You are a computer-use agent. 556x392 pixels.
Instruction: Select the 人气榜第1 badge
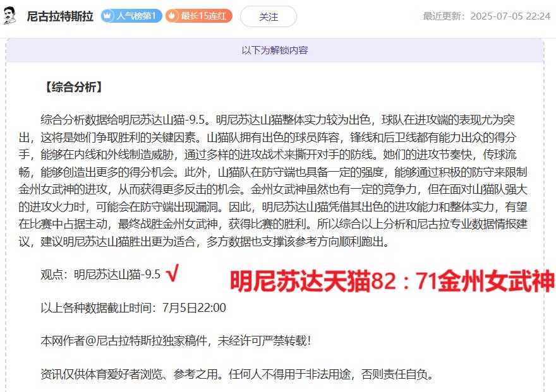coord(131,16)
